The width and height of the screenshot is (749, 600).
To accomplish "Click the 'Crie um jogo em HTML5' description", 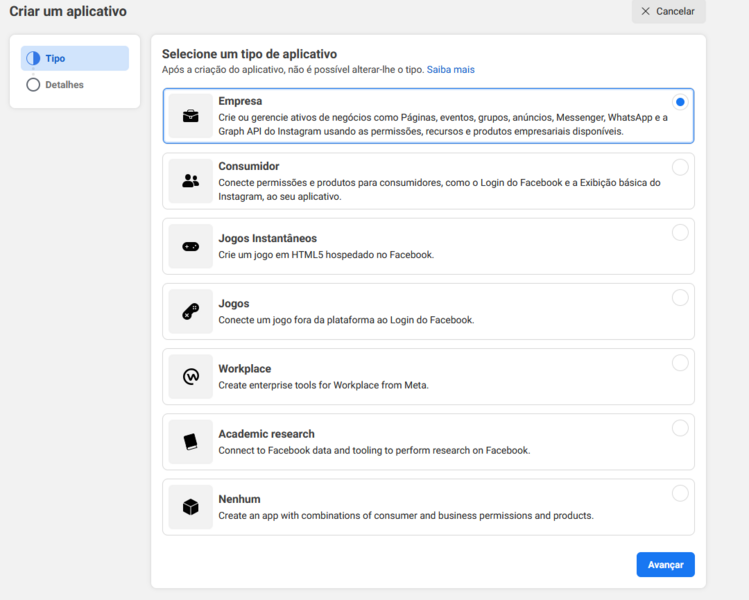I will click(326, 255).
